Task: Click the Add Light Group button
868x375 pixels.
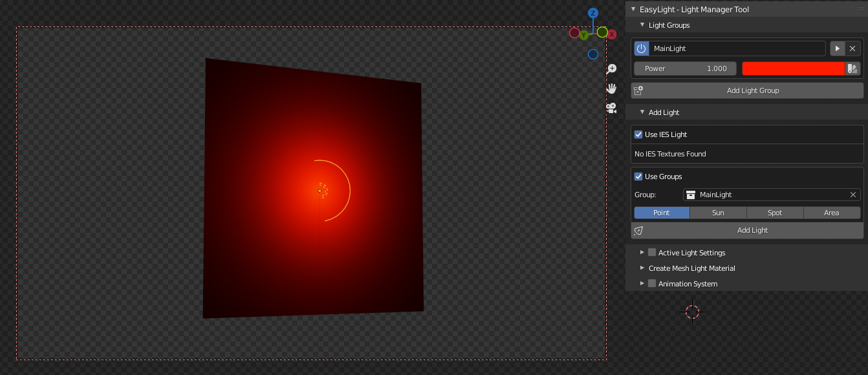Action: tap(747, 91)
